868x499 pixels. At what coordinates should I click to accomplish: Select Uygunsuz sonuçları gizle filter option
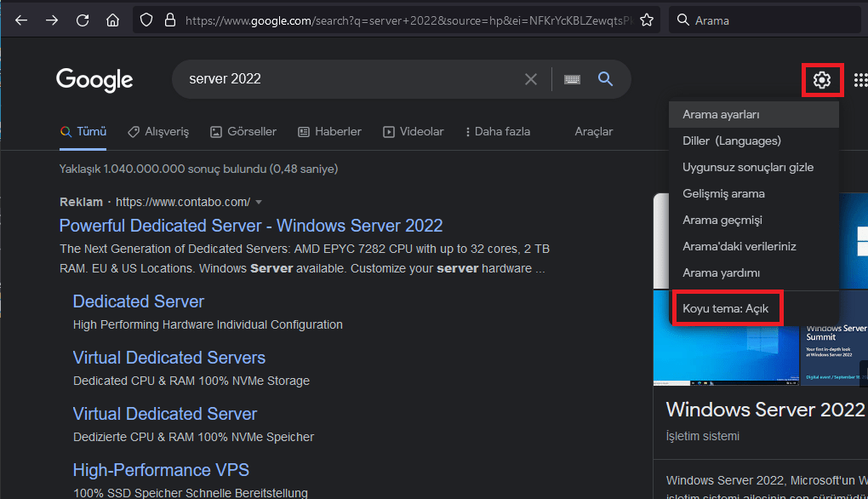(x=748, y=167)
